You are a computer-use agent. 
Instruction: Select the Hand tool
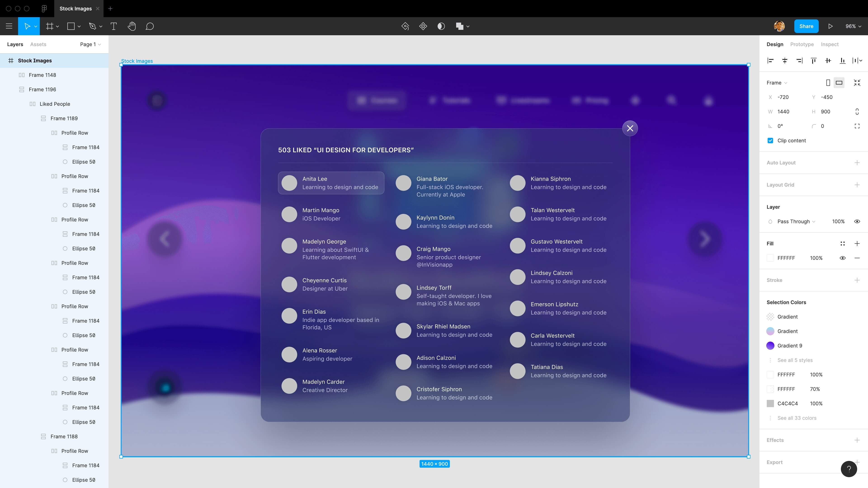click(132, 26)
